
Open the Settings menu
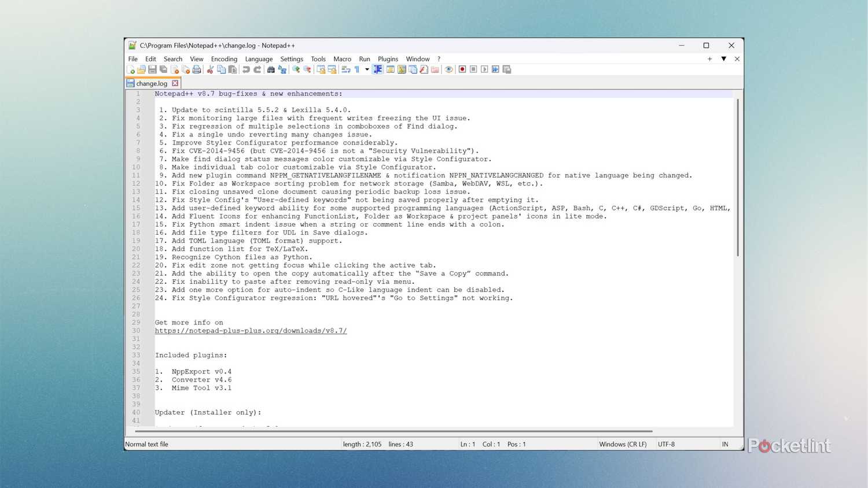(x=292, y=59)
